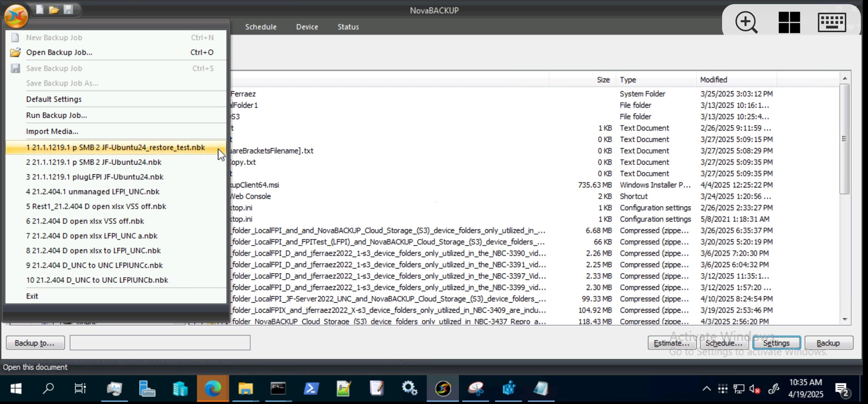Click the Backup to... button
This screenshot has width=868, height=404.
pos(35,343)
